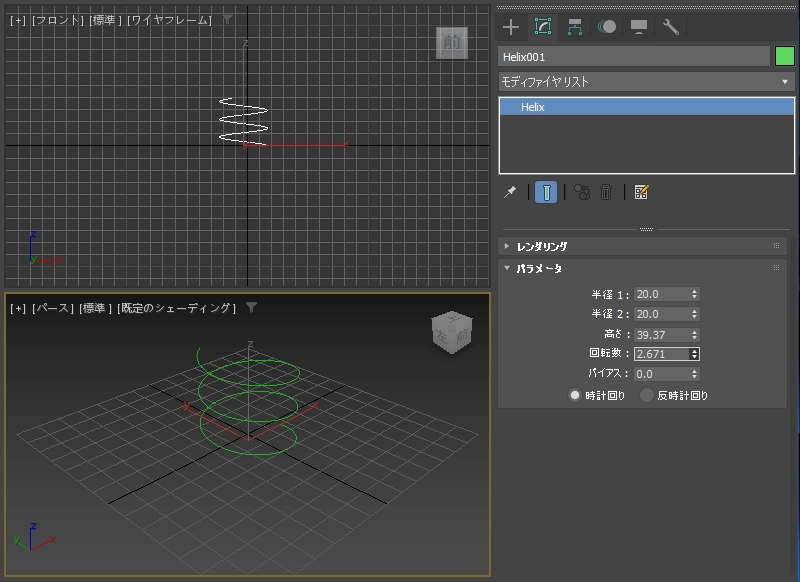Click front viewport [+] menu
800x582 pixels.
(18, 20)
